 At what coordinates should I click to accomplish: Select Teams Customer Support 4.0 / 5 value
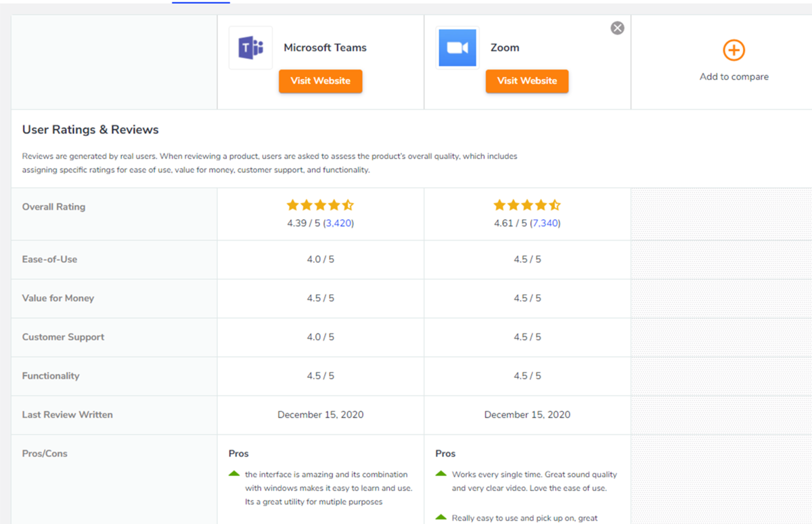pos(321,337)
